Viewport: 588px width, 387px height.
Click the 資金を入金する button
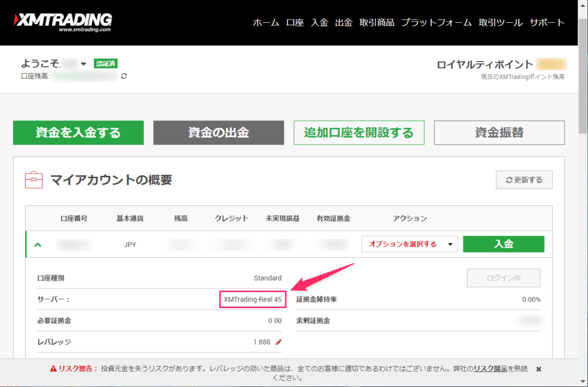[78, 133]
